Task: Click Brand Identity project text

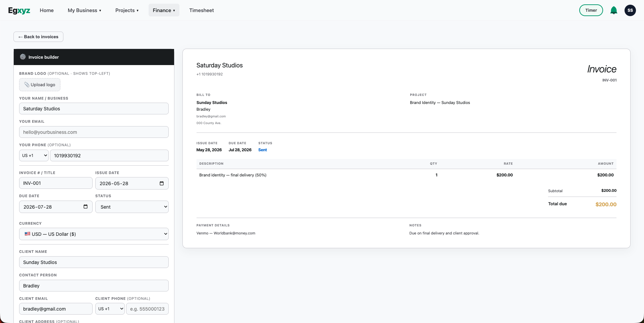Action: click(440, 103)
